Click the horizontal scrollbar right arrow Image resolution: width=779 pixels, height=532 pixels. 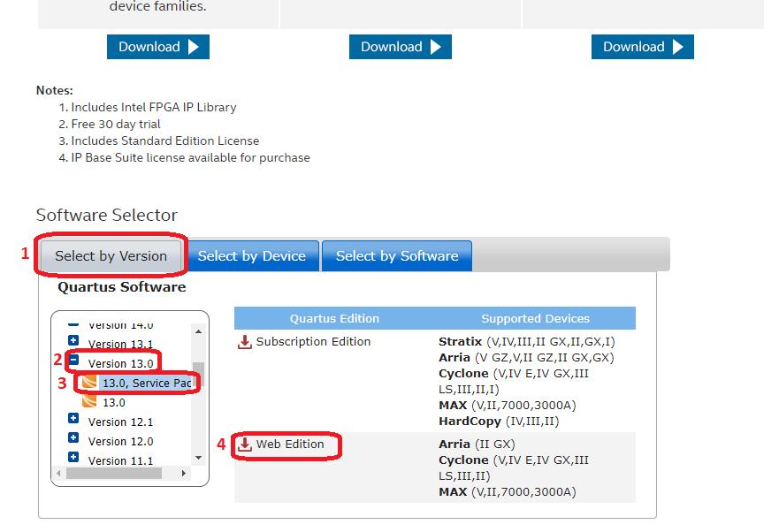[x=184, y=474]
